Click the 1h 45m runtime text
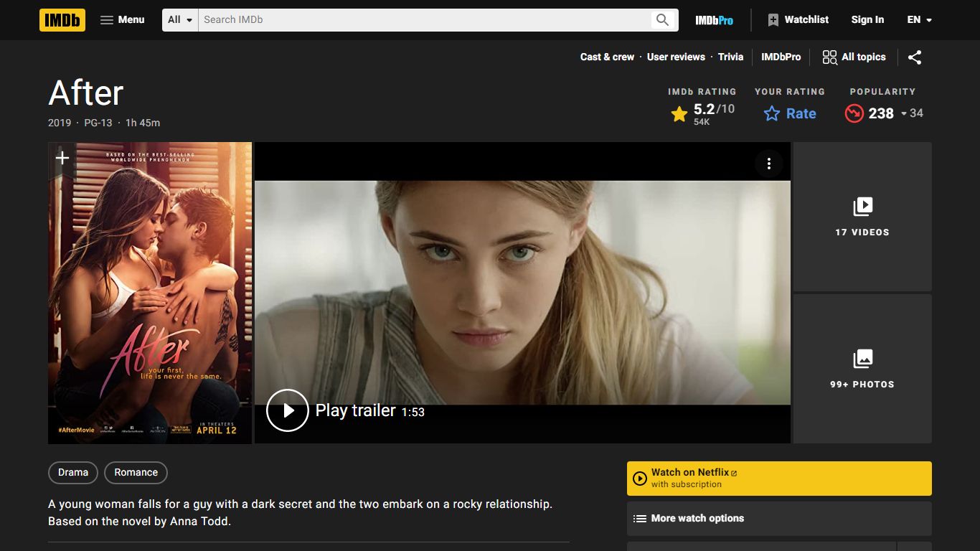The width and height of the screenshot is (980, 551). pos(143,123)
